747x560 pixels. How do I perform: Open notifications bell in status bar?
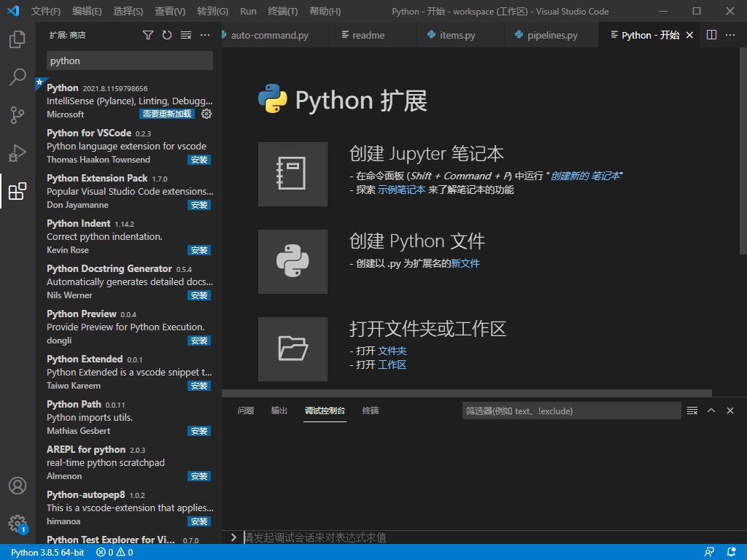pos(730,552)
